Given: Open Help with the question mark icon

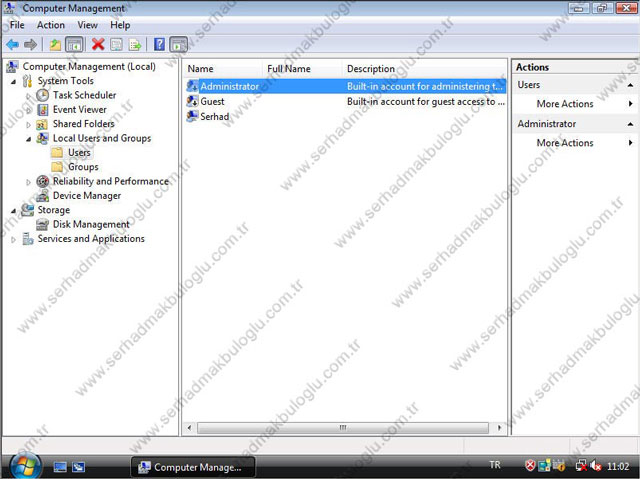Looking at the screenshot, I should click(160, 44).
